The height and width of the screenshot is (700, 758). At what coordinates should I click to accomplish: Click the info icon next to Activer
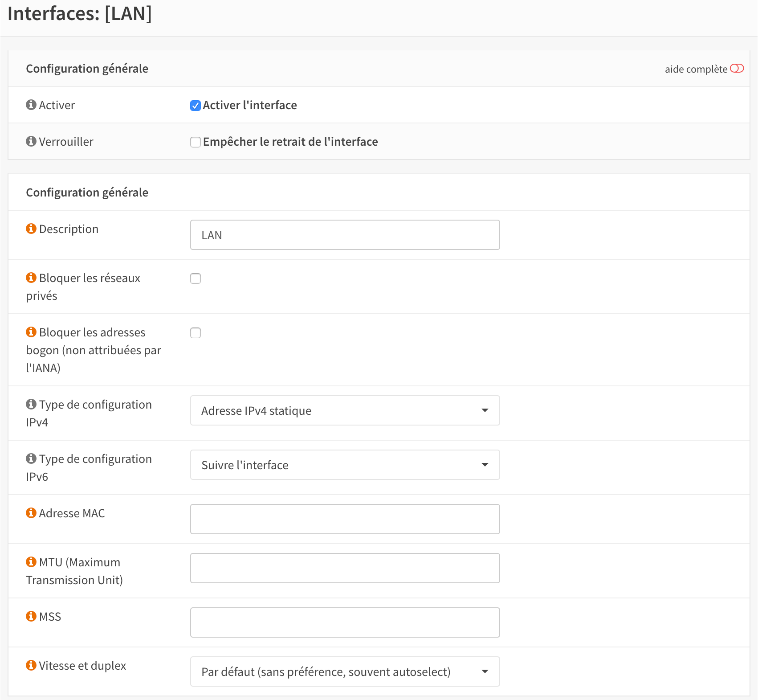pos(31,105)
